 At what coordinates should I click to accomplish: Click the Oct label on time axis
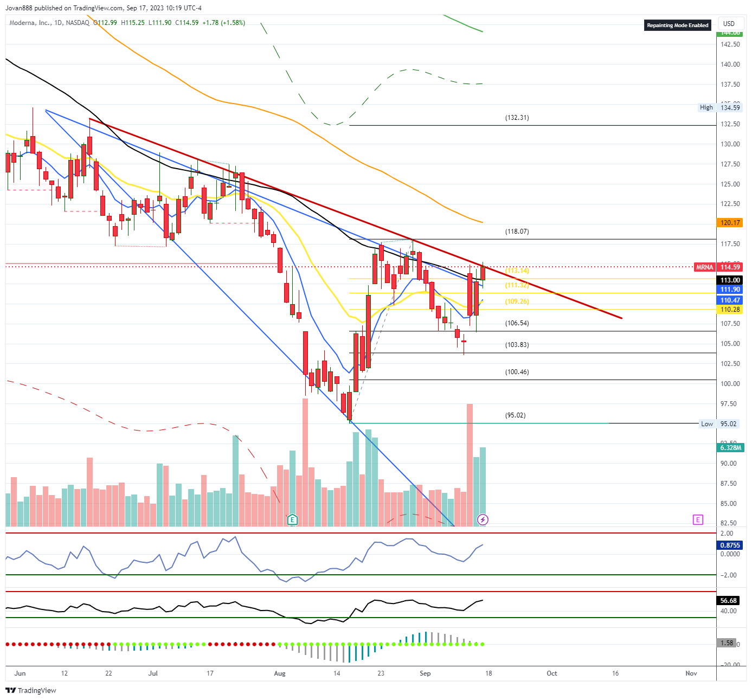tap(552, 673)
